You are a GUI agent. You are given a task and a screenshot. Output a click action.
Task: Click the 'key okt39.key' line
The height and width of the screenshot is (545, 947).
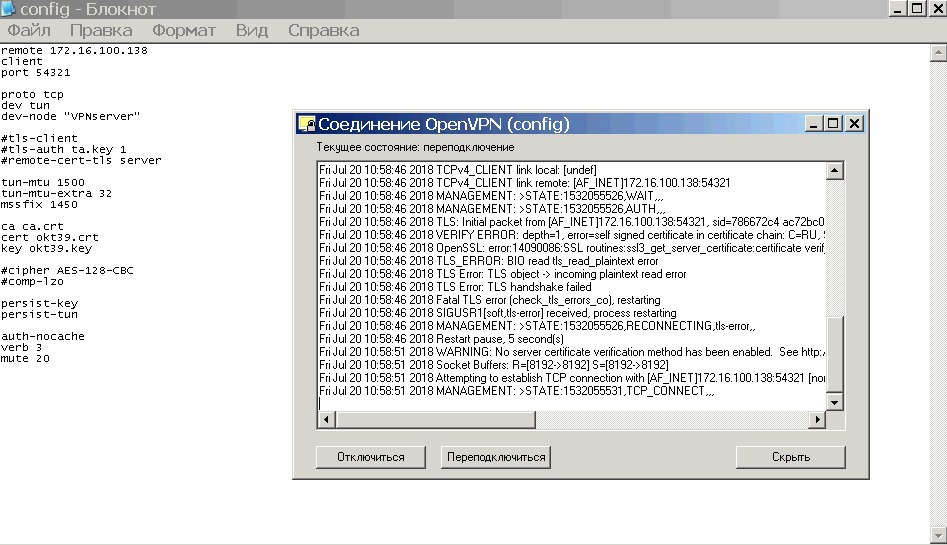pyautogui.click(x=47, y=248)
